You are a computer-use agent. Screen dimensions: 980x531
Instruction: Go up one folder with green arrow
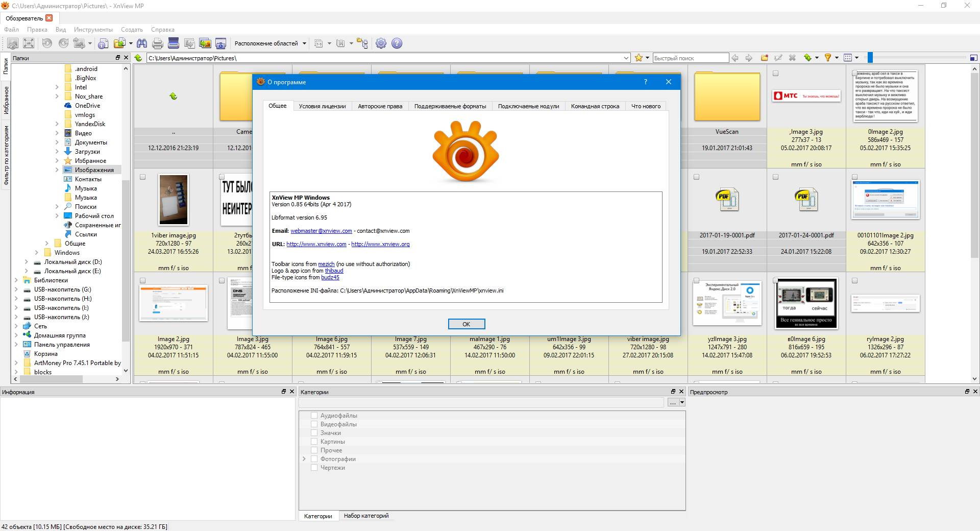tap(138, 58)
